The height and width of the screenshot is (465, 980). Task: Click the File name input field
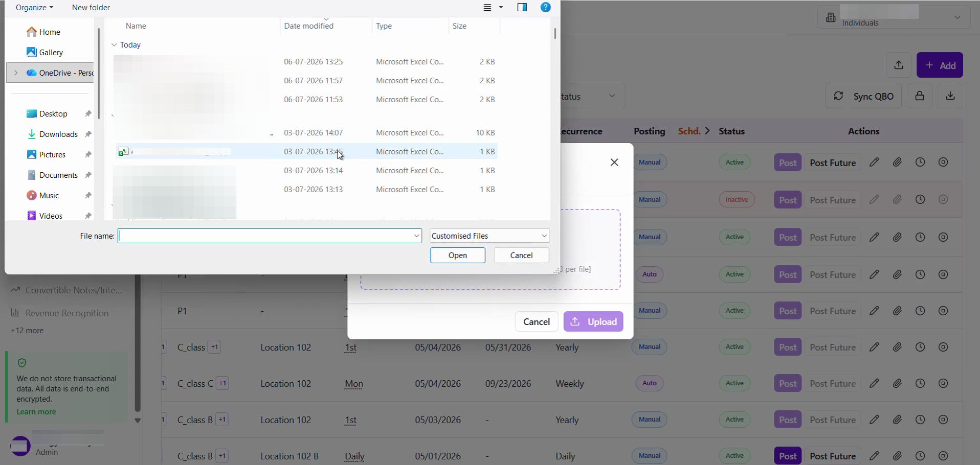(x=265, y=236)
